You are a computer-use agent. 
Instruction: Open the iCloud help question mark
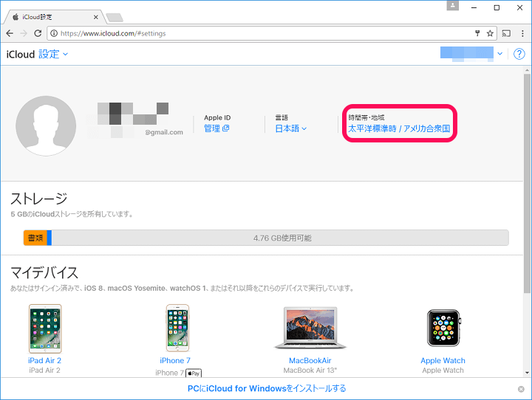coord(519,54)
